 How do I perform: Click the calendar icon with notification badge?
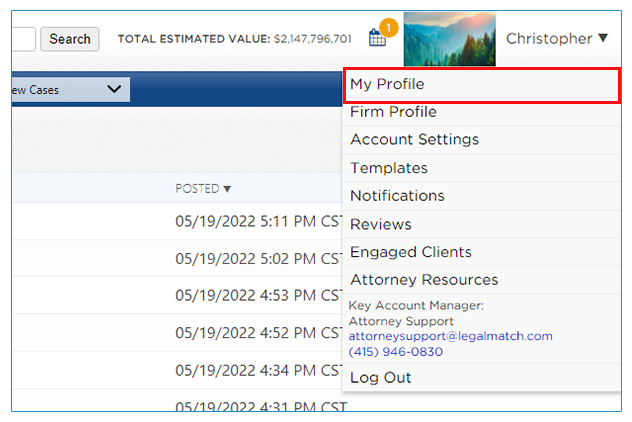378,37
